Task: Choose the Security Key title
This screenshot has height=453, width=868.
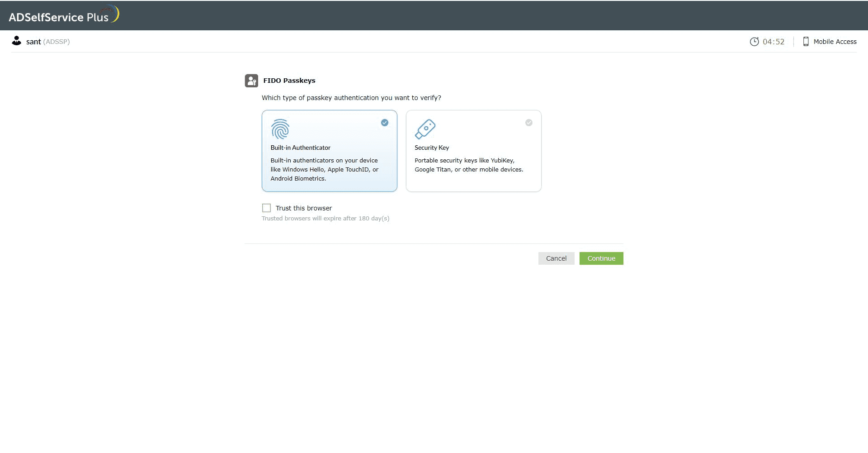Action: click(432, 148)
